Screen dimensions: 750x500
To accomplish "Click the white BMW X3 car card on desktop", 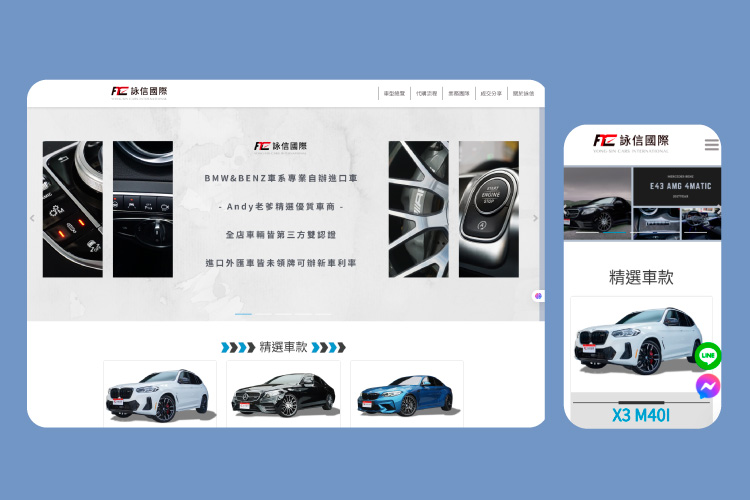I will (x=160, y=394).
